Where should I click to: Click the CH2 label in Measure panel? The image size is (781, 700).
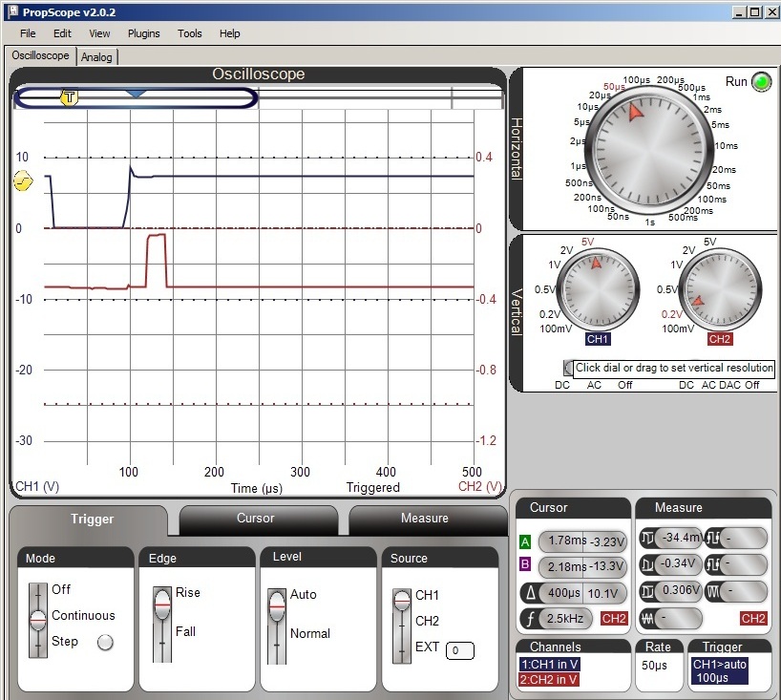753,619
